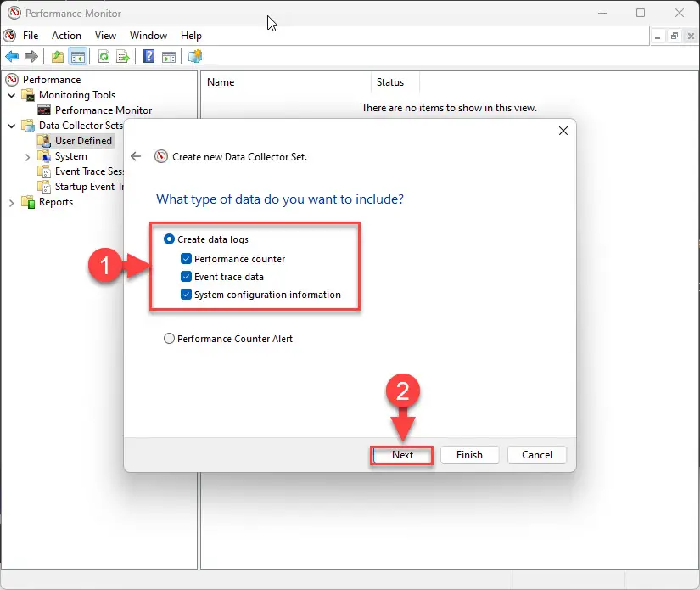Click the Forward arrow toolbar icon
Image resolution: width=700 pixels, height=590 pixels.
(31, 57)
